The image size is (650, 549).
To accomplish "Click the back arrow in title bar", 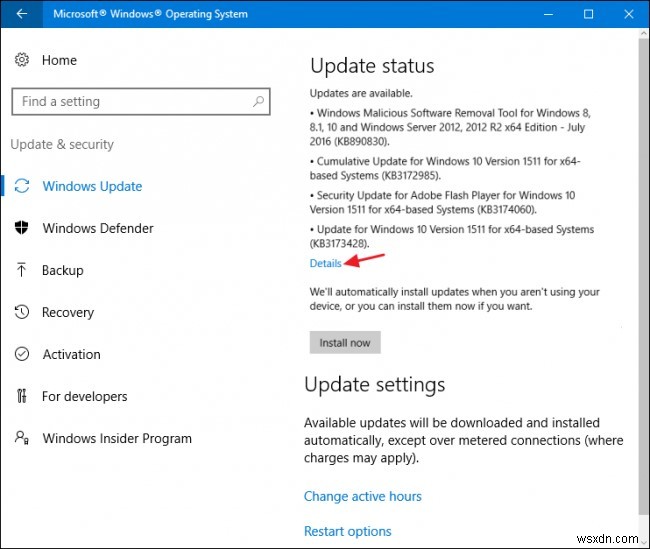I will pos(22,14).
